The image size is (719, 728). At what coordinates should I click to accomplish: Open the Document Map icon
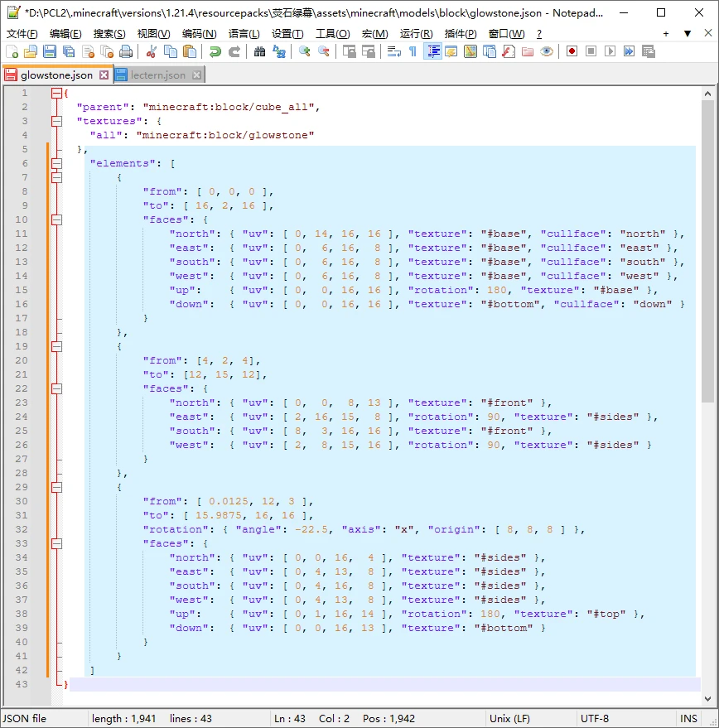click(x=470, y=51)
